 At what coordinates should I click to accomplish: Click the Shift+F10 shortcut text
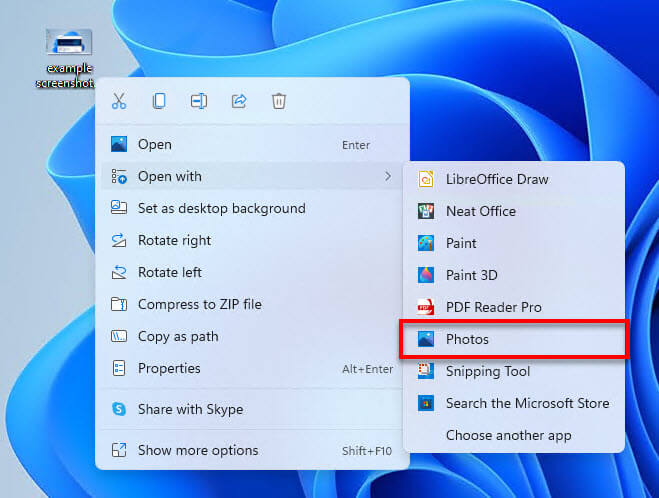[367, 451]
